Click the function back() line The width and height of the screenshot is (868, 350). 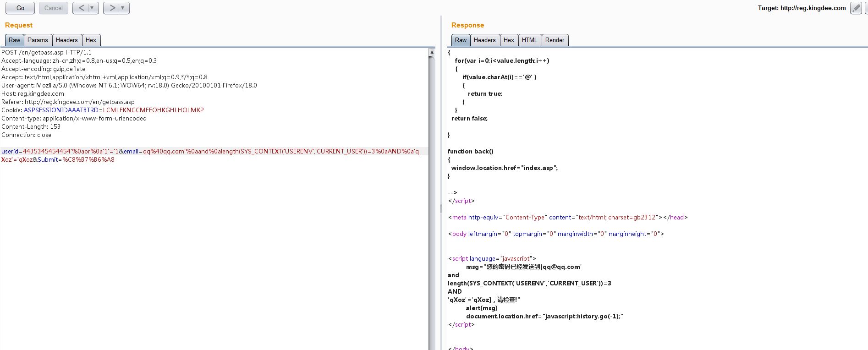(x=470, y=151)
